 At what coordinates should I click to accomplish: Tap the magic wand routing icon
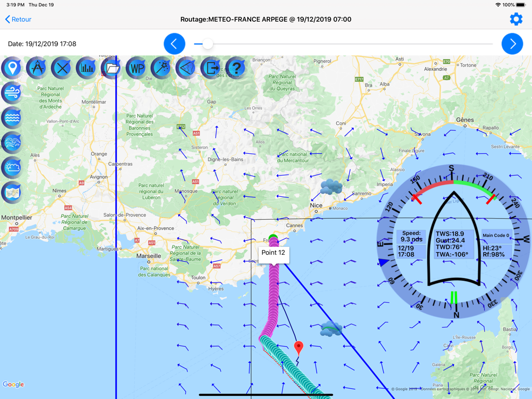tap(162, 68)
